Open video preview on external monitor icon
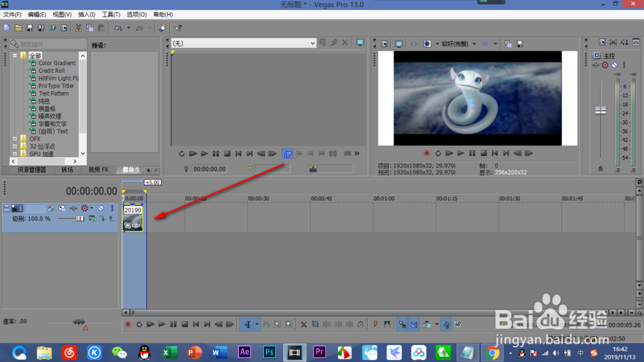 point(399,44)
